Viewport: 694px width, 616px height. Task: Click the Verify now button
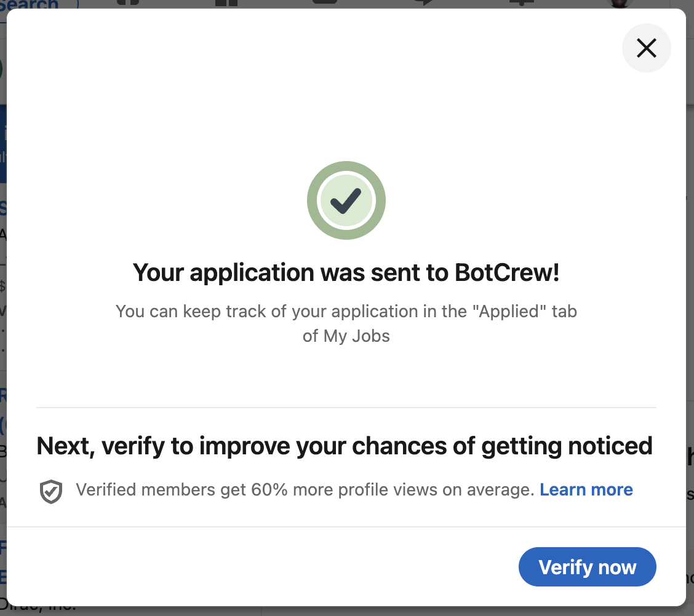click(x=588, y=567)
